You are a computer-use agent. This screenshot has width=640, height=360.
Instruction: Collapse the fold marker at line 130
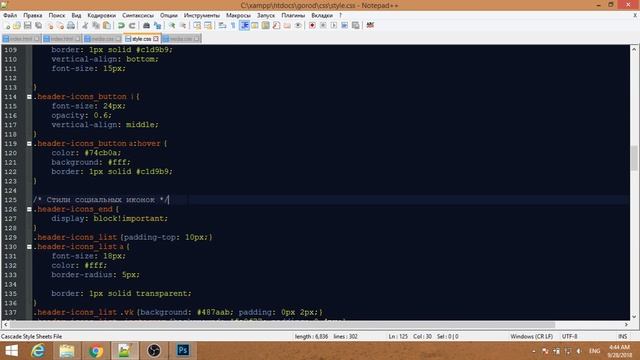[x=29, y=247]
